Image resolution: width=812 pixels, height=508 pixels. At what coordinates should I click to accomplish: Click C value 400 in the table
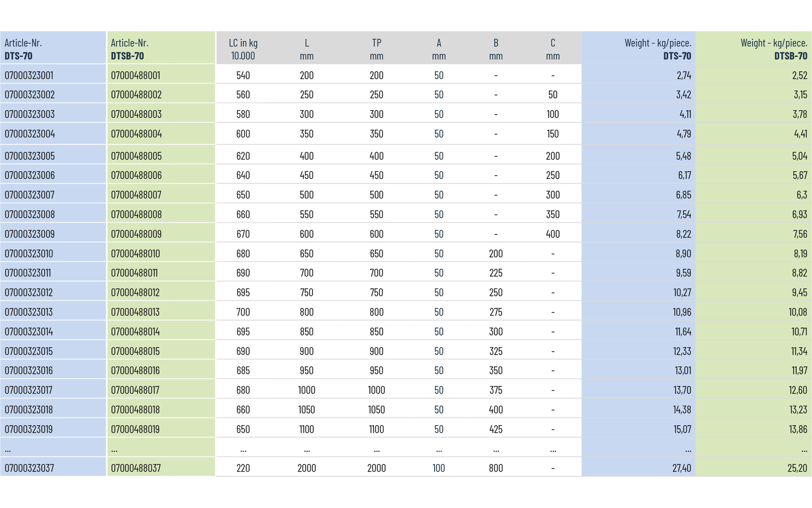click(x=552, y=234)
